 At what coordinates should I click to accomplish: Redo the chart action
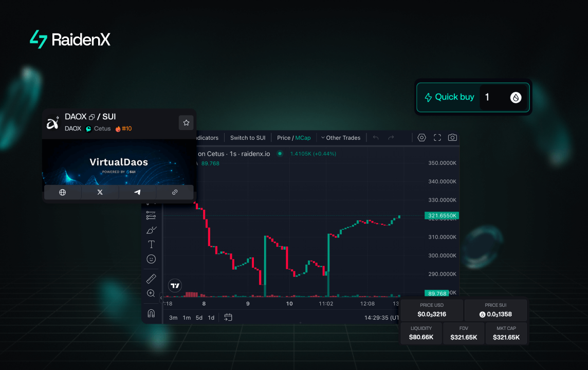tap(391, 138)
